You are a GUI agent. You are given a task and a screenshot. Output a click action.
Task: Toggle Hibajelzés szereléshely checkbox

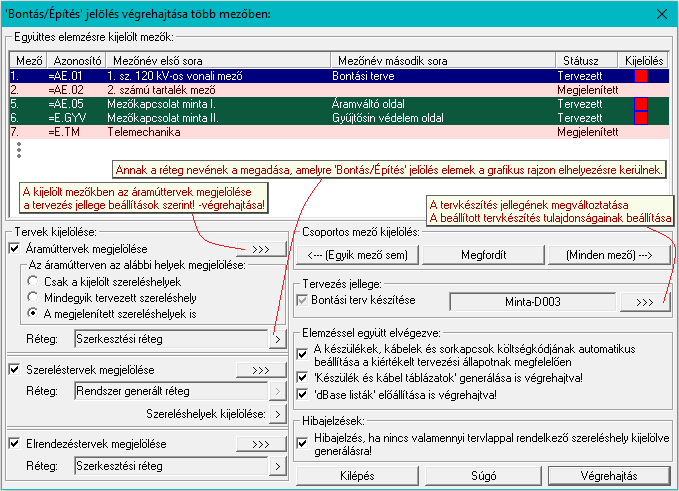302,444
